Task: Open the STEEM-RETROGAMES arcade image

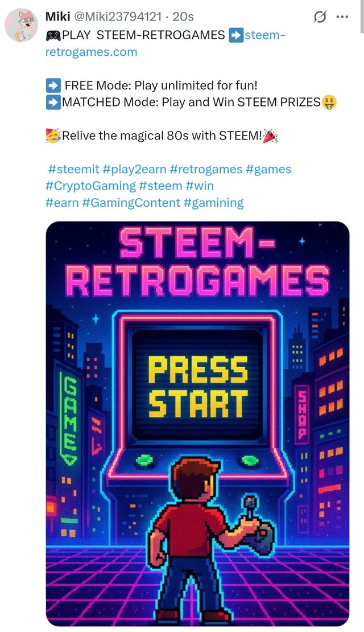Action: [x=198, y=424]
